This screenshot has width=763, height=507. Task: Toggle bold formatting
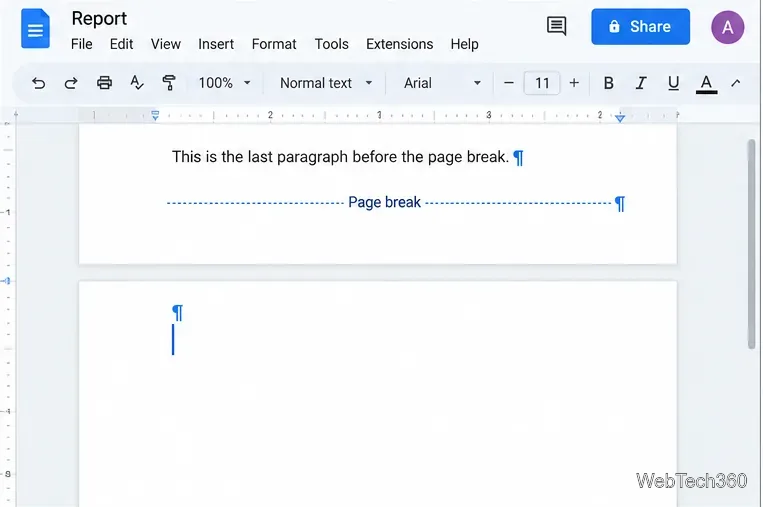(608, 83)
